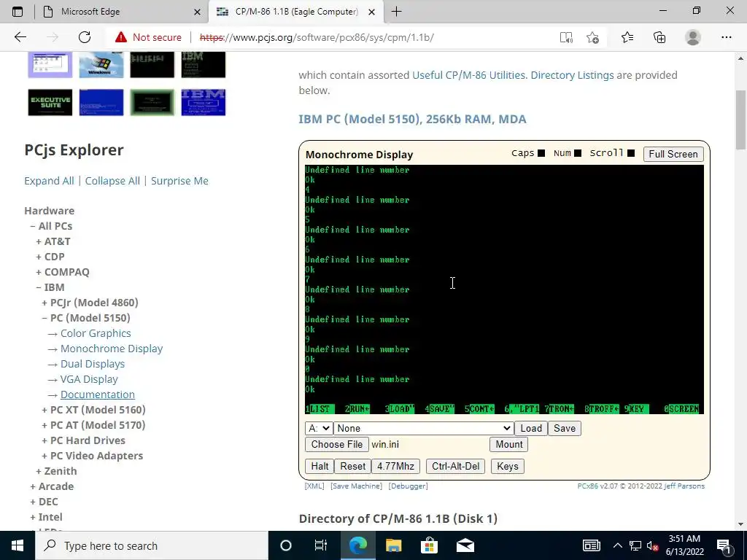Toggle the Num lock indicator

click(578, 153)
